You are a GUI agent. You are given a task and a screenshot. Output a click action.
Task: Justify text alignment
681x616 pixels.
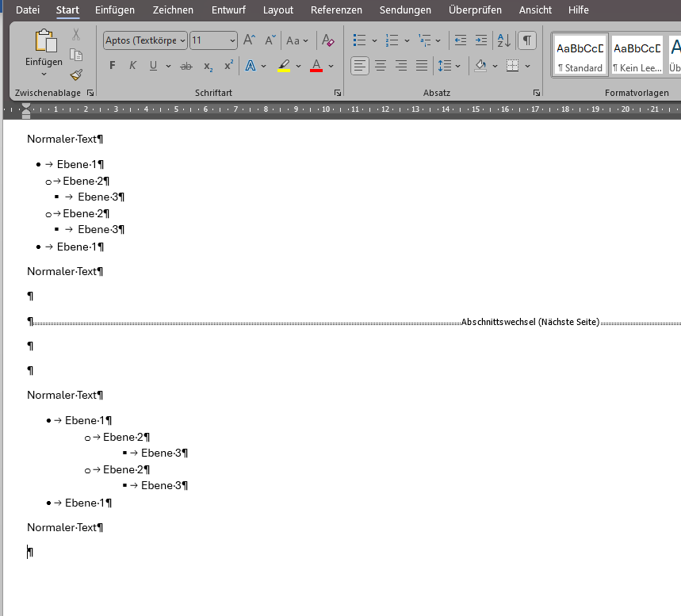[x=422, y=66]
